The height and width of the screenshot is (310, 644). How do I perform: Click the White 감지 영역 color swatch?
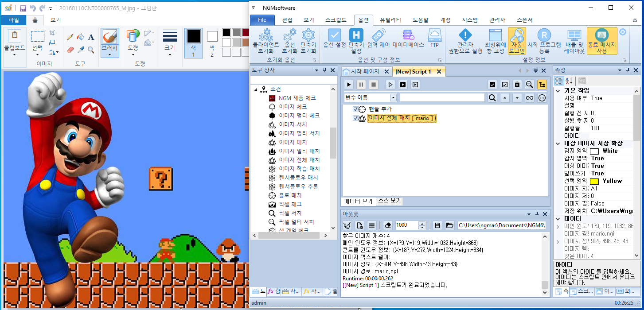(594, 151)
